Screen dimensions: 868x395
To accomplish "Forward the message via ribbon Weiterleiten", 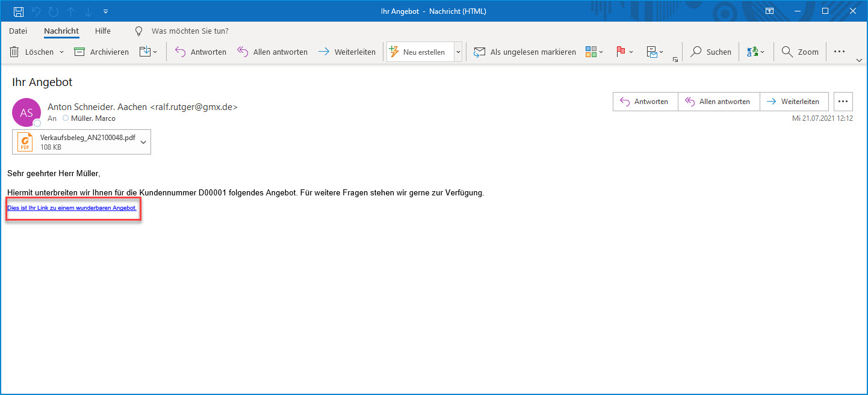I will click(x=347, y=52).
